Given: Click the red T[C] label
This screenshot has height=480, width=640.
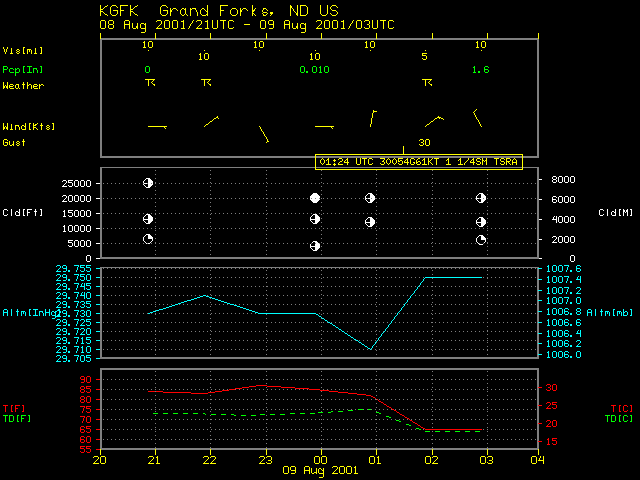Looking at the screenshot, I should point(622,409).
